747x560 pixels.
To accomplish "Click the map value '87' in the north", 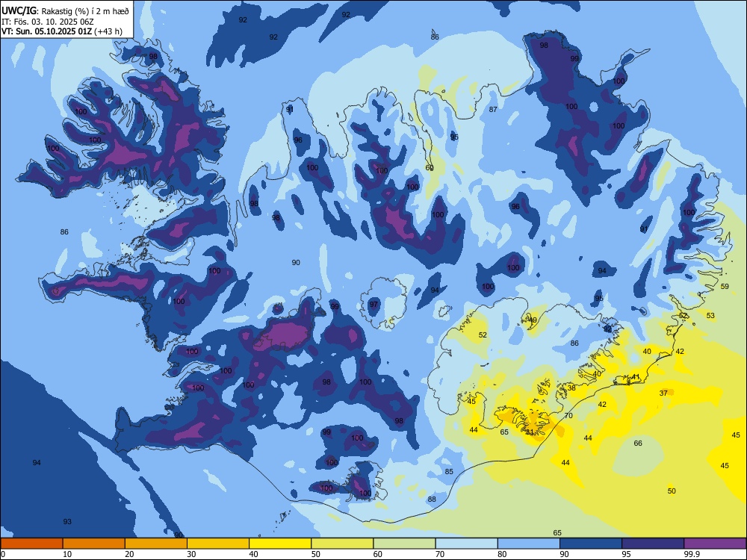I will click(x=493, y=110).
